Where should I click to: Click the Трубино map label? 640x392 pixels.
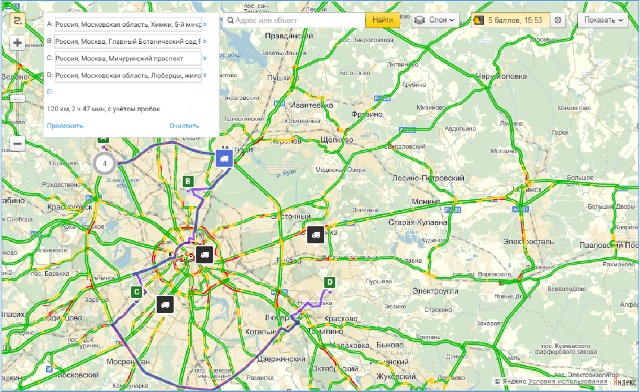(414, 85)
